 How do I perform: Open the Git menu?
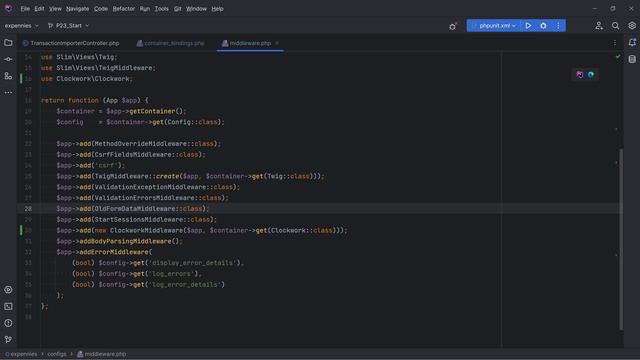pyautogui.click(x=178, y=9)
